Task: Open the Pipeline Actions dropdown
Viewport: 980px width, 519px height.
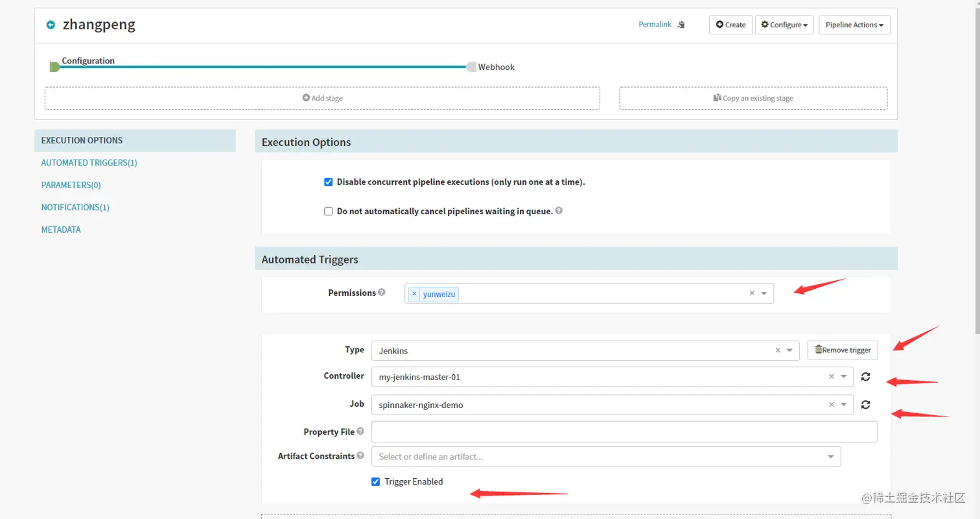Action: [x=855, y=25]
